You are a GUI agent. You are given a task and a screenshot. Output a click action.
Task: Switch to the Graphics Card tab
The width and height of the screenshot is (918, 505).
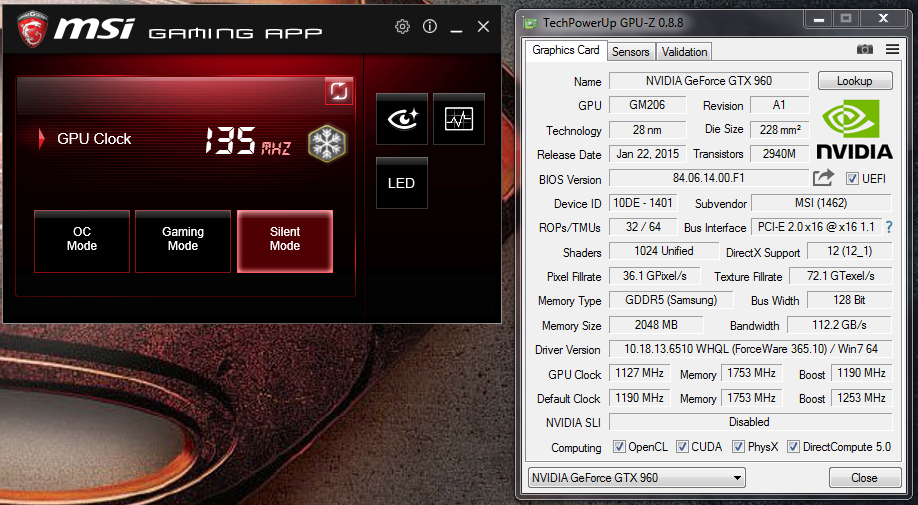tap(566, 50)
